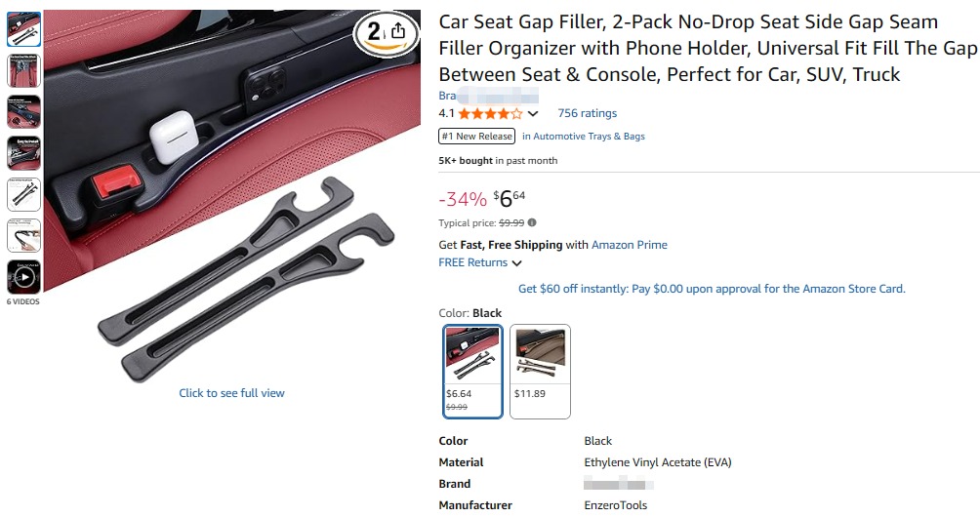Screen dimensions: 980x517
Task: Open the ratings breakdown chevron after stars
Action: coord(533,114)
